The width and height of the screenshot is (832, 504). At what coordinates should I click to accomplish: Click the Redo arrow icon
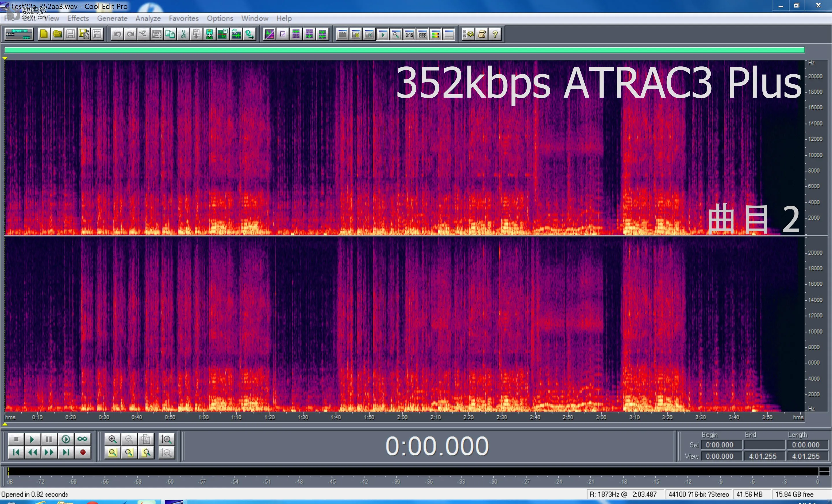click(130, 34)
